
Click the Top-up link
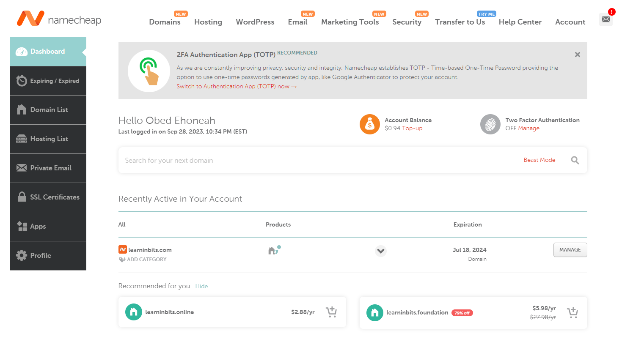click(x=412, y=128)
